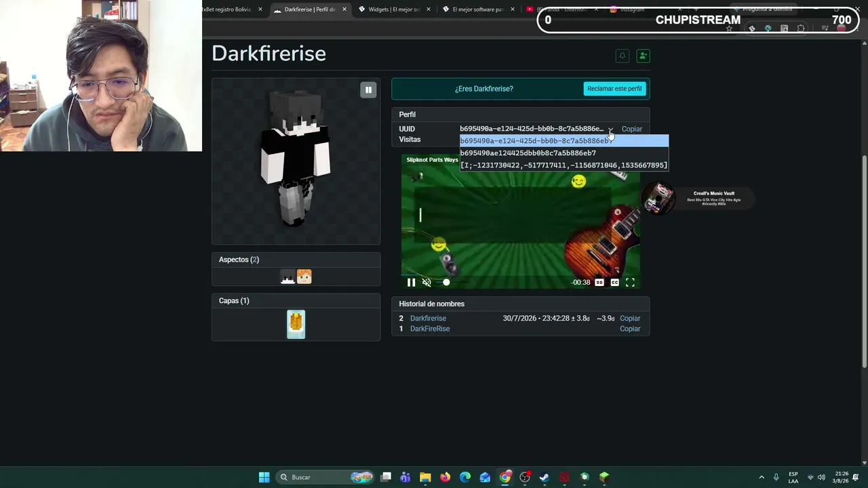Click the 'Capas (1)' section header

click(x=234, y=301)
